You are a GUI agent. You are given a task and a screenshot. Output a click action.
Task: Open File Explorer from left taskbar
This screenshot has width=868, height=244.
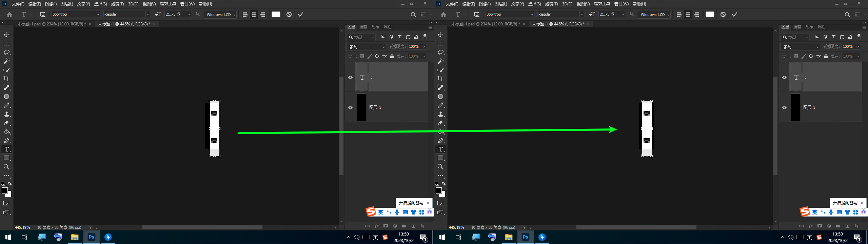click(75, 237)
